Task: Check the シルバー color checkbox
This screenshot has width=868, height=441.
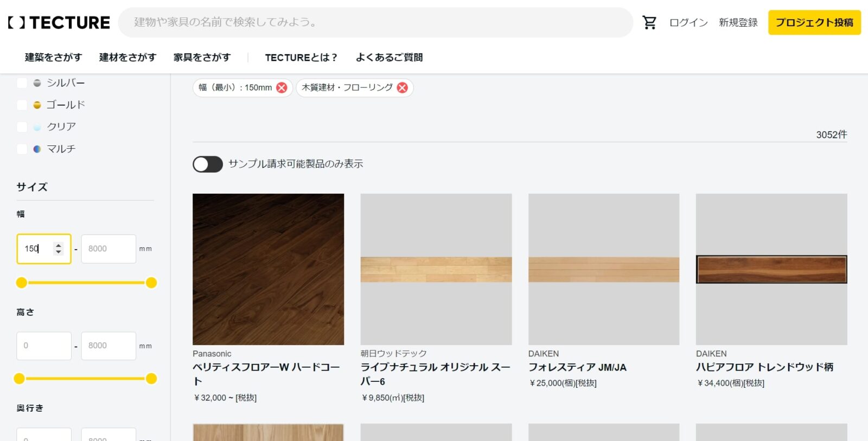Action: (22, 83)
